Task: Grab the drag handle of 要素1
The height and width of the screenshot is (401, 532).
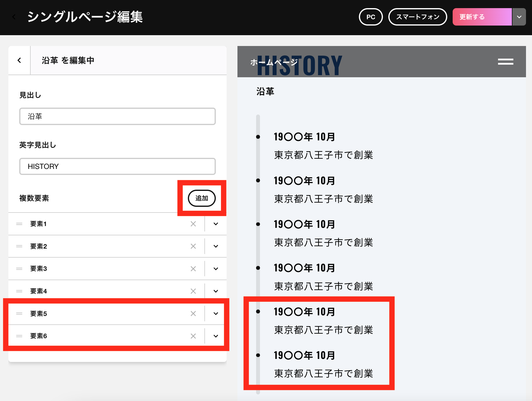Action: coord(19,224)
